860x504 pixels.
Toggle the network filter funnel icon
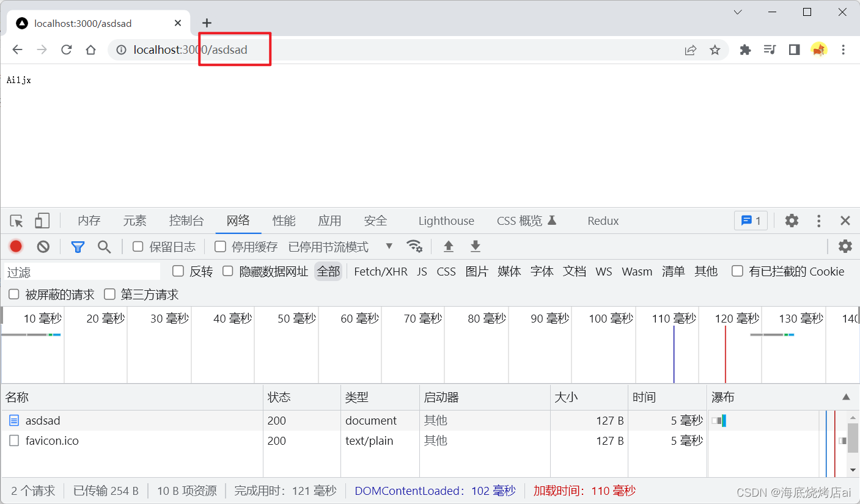78,246
